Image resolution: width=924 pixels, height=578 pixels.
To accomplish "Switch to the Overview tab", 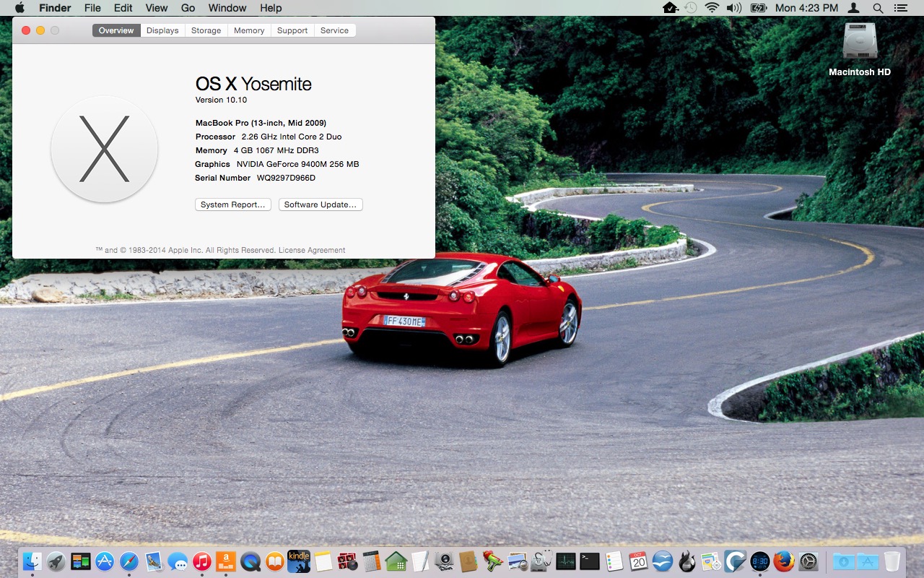I will coord(116,30).
